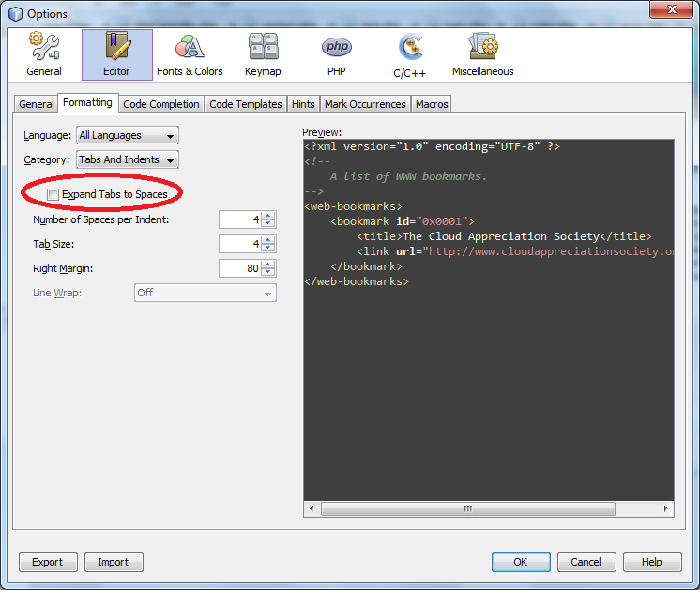Viewport: 700px width, 590px height.
Task: Click the Right Margin input field
Action: pos(240,268)
